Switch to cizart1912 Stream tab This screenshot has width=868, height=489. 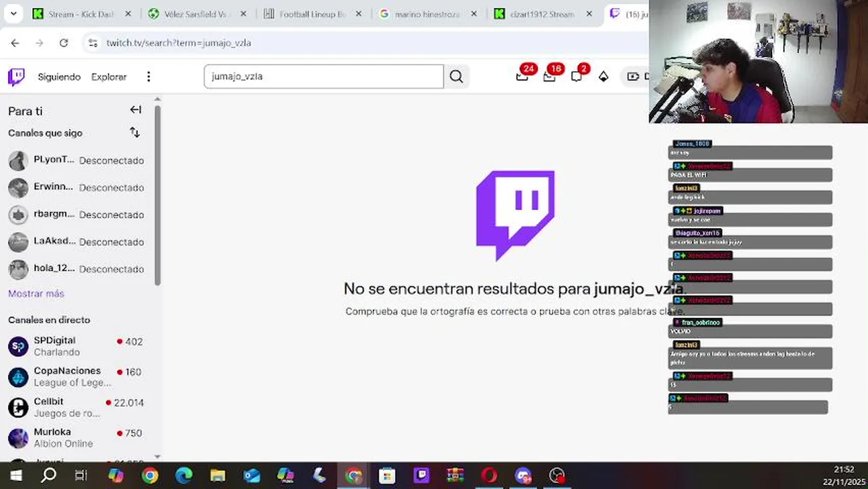coord(543,14)
